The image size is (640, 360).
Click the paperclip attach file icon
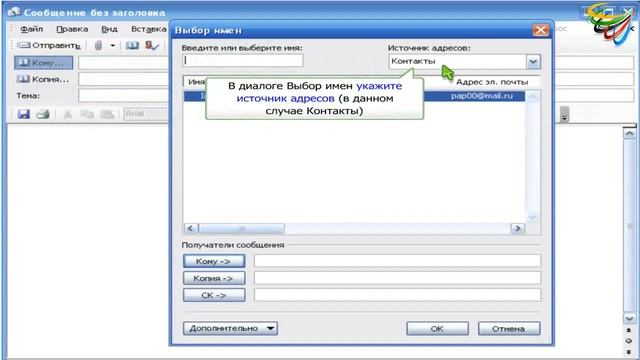98,45
